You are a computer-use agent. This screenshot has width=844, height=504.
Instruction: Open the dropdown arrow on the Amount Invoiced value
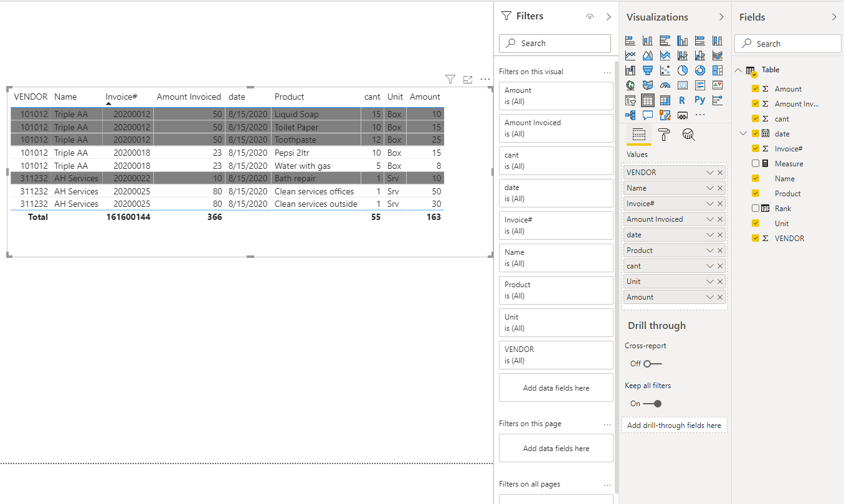[709, 219]
